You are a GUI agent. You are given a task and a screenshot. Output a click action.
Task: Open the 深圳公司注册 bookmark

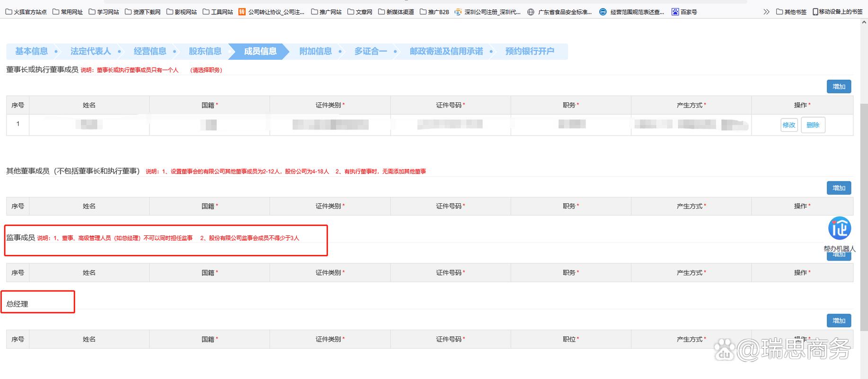(x=488, y=12)
